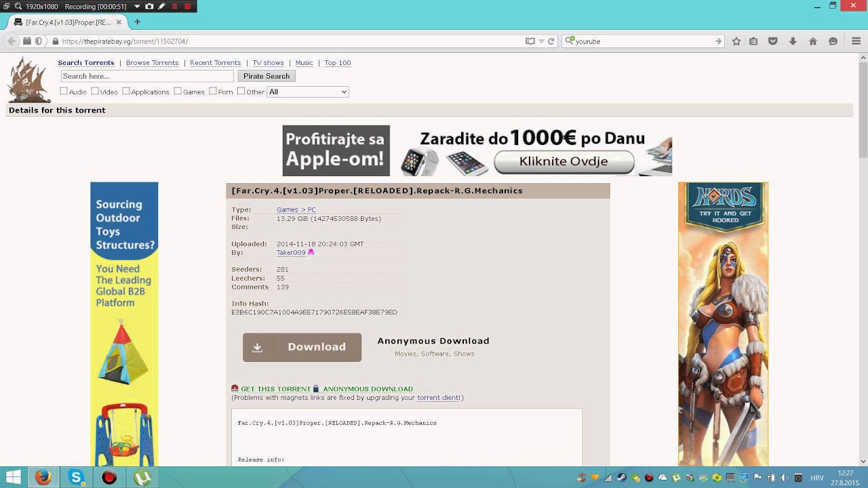Click the Pirate Bay ship logo
The image size is (868, 488).
pos(28,81)
